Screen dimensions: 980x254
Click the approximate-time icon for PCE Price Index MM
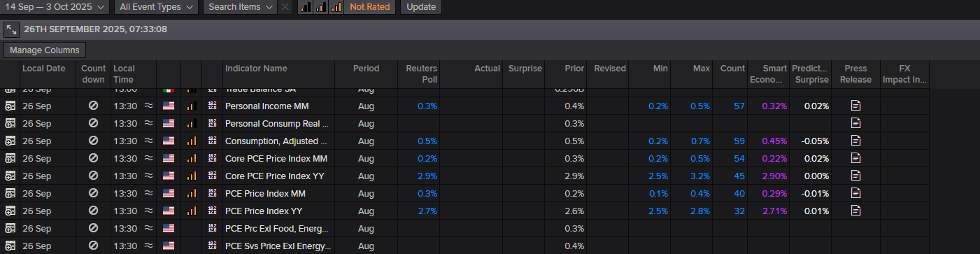pos(148,193)
